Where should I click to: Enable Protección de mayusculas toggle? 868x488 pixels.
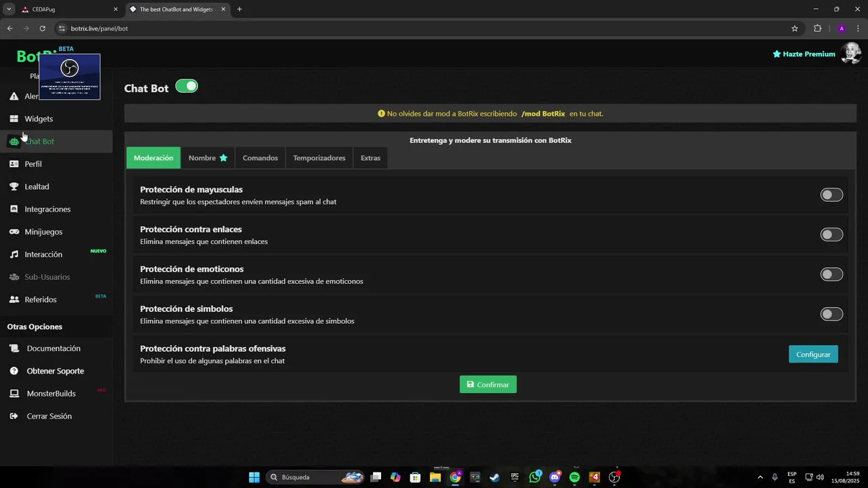[831, 195]
